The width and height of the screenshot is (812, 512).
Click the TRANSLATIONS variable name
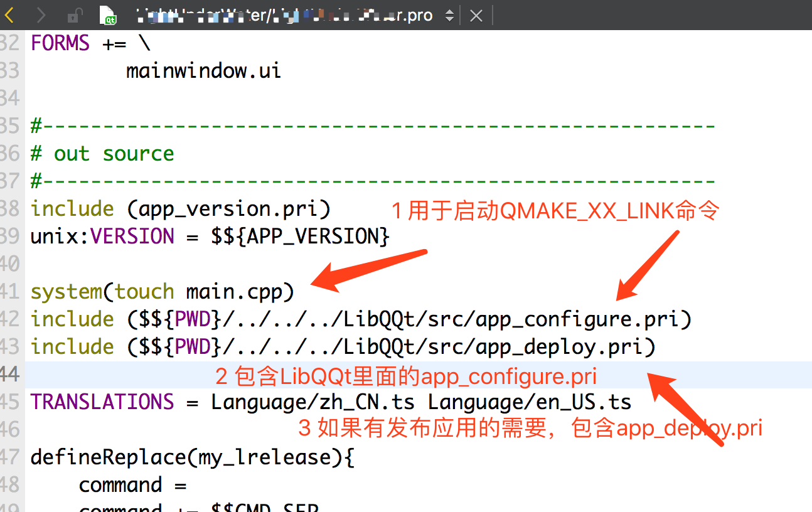(102, 402)
